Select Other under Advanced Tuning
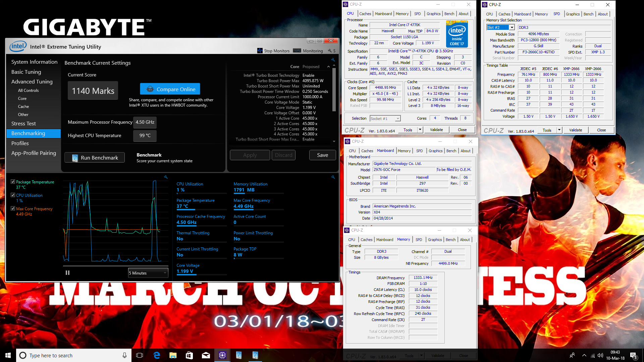This screenshot has height=362, width=644. click(x=23, y=114)
